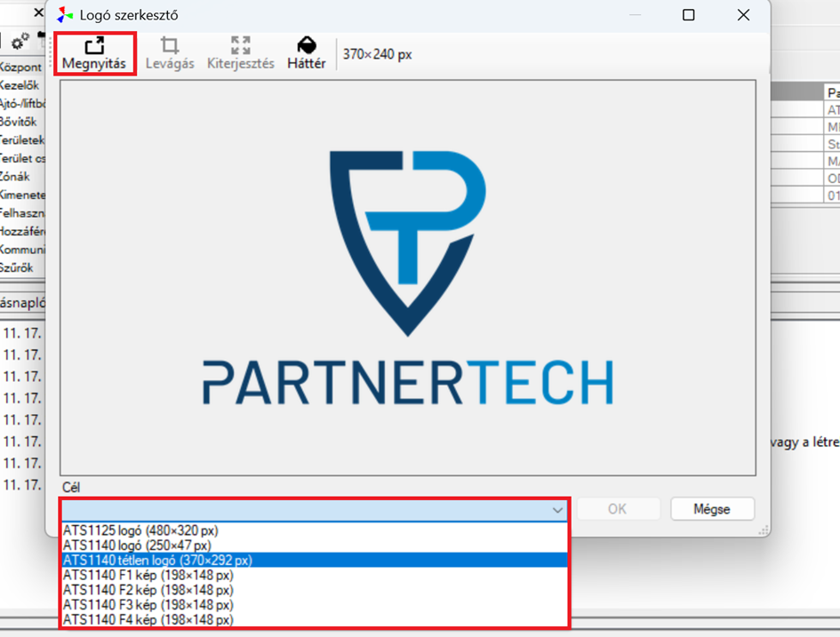Pick ATS1140 F2 kép from list

pos(148,590)
